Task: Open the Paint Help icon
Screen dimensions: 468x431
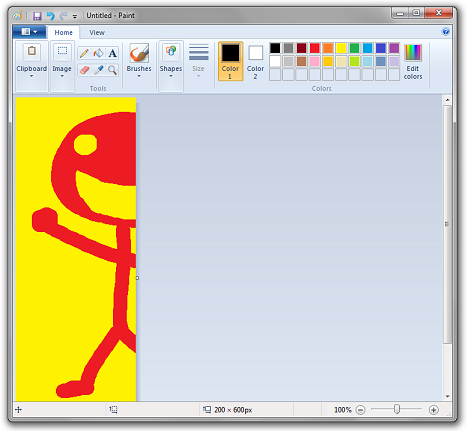Action: pos(445,32)
